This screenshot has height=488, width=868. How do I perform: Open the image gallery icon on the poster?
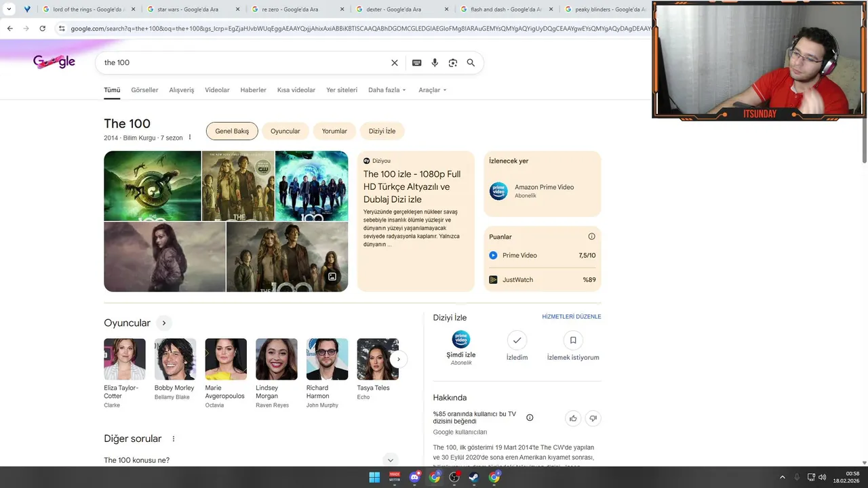pos(332,277)
